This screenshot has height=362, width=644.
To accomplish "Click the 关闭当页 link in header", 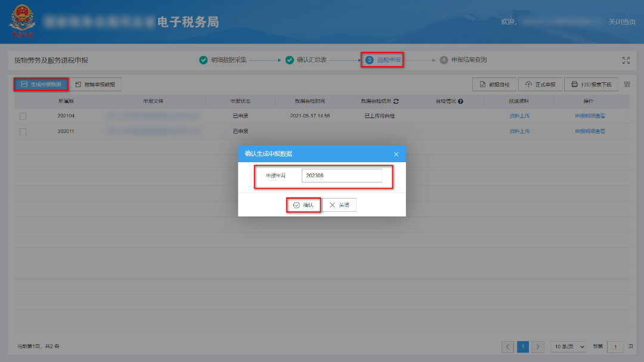I will pyautogui.click(x=621, y=22).
